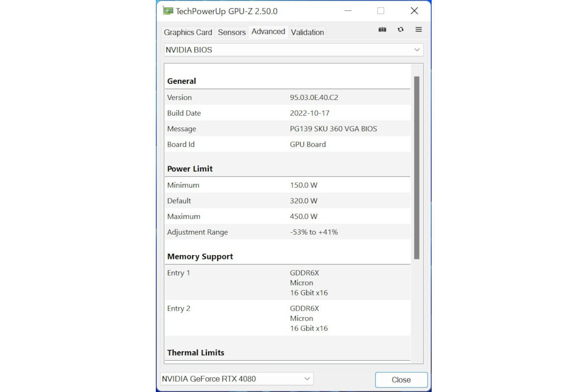Minimize the GPU-Z window
The image size is (588, 392).
pos(347,11)
